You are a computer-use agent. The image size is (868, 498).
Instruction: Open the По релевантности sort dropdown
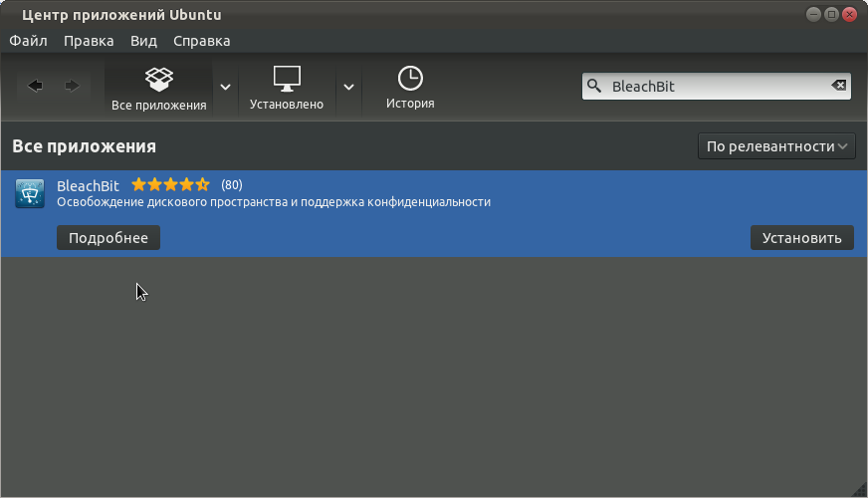coord(776,146)
